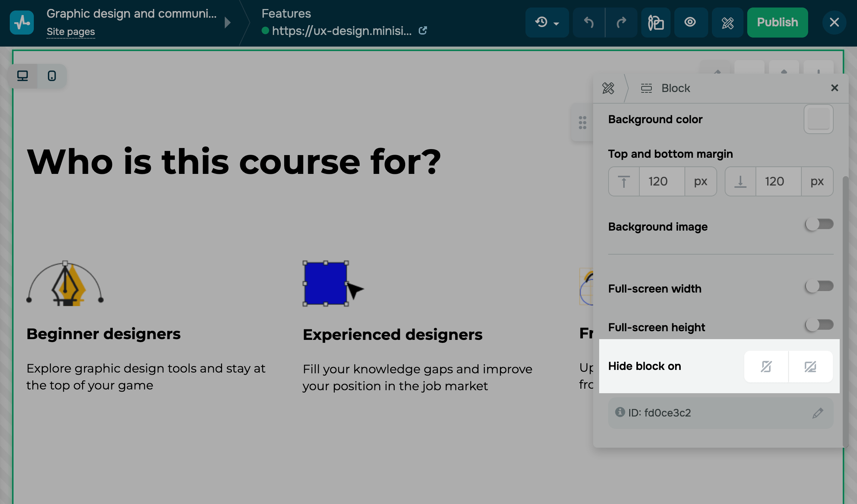857x504 pixels.
Task: Hide block on desktop icon
Action: click(810, 367)
